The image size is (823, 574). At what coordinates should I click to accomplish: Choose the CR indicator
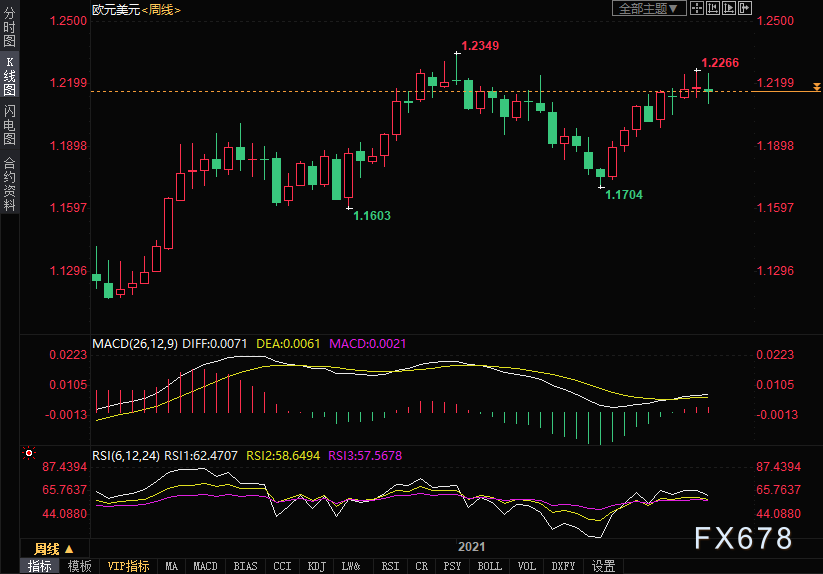tap(421, 566)
